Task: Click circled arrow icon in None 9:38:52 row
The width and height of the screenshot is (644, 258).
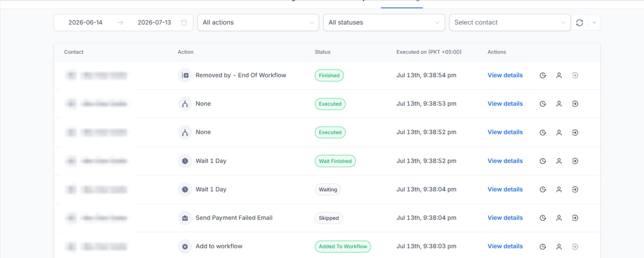Action: tap(575, 133)
